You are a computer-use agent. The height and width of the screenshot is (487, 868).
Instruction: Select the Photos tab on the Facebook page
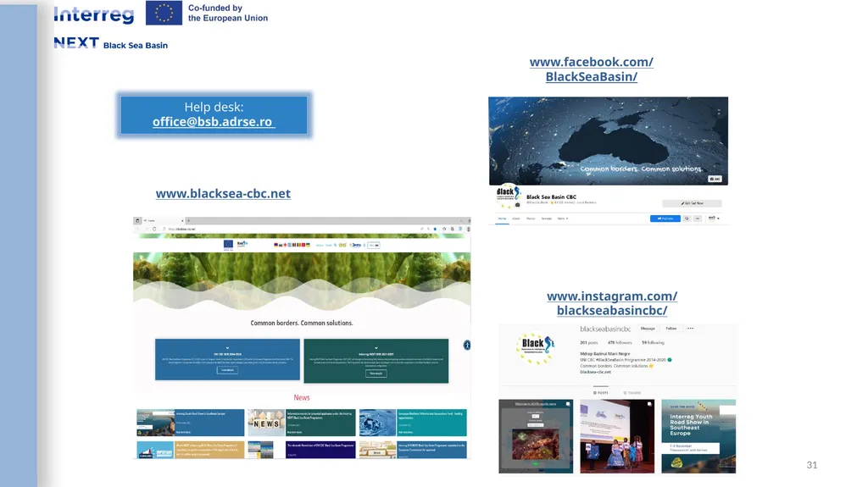pos(531,219)
